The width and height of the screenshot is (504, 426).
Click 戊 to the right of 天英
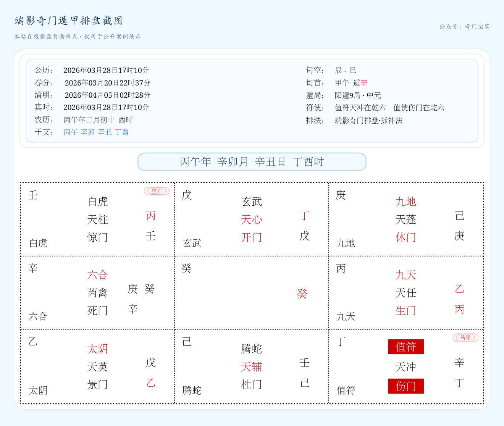point(151,363)
